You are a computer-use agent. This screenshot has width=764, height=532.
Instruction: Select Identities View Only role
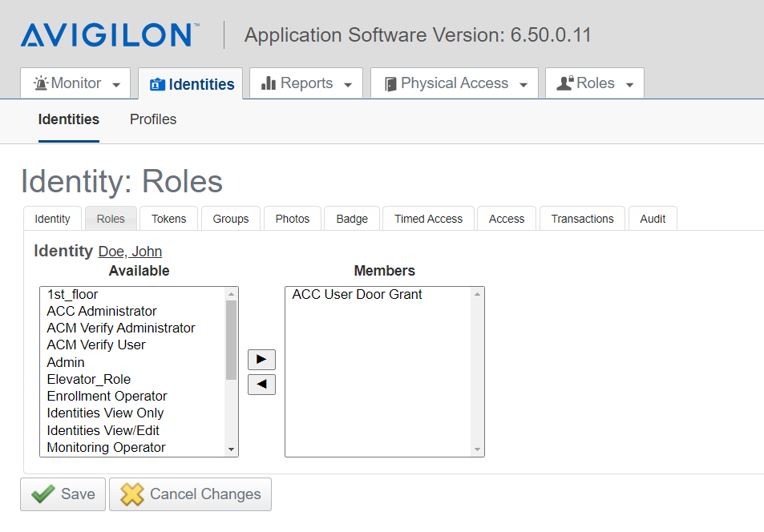132,413
